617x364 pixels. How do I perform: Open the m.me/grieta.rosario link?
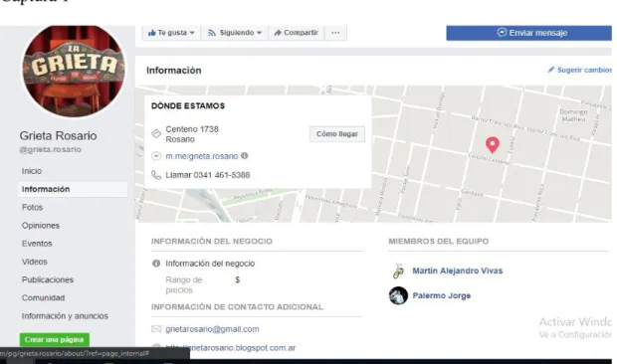click(x=201, y=156)
